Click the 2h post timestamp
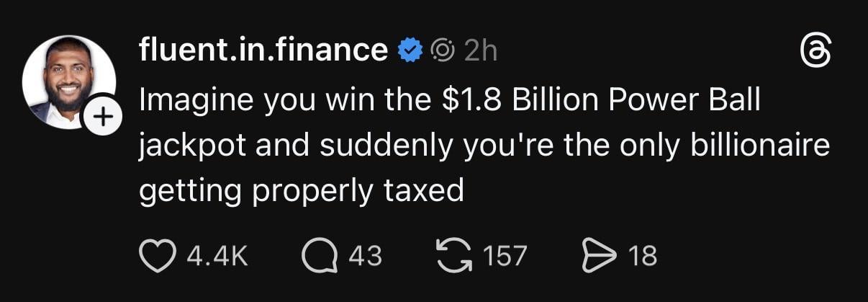 pyautogui.click(x=481, y=50)
